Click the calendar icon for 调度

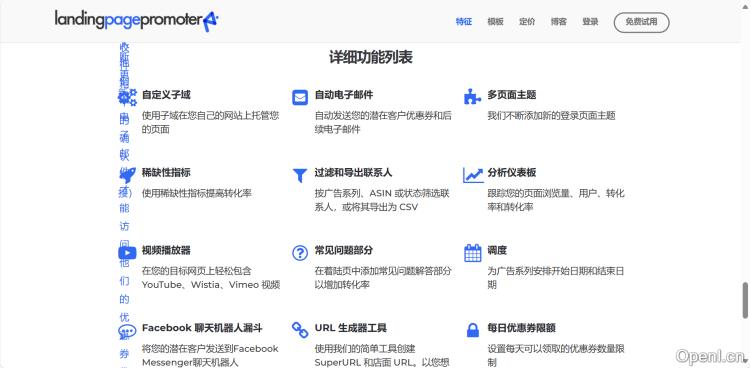tap(473, 253)
